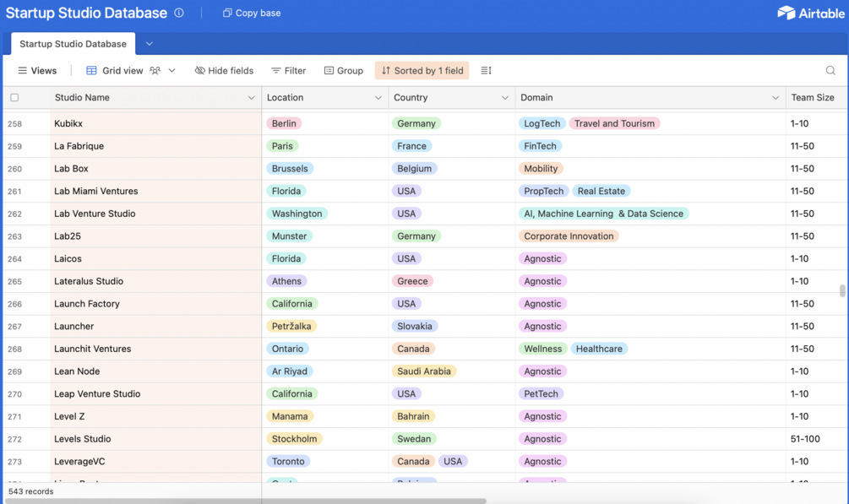The height and width of the screenshot is (504, 849).
Task: Click the Washington location tag
Action: 297,214
